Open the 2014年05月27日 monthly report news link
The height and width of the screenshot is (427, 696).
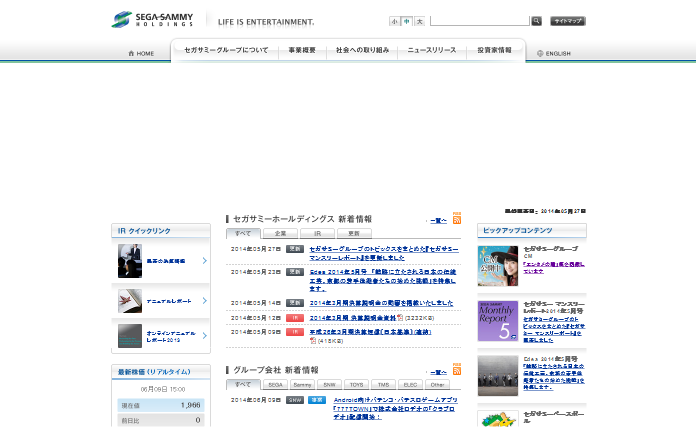pos(384,253)
